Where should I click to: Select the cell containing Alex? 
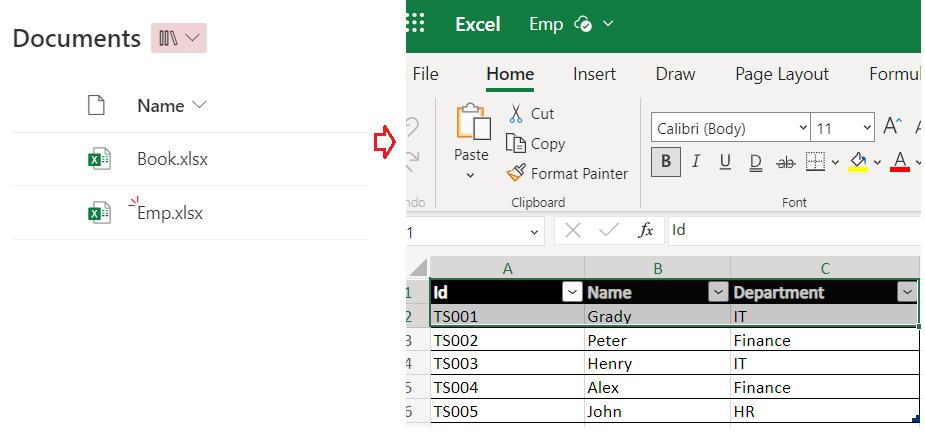coord(658,387)
